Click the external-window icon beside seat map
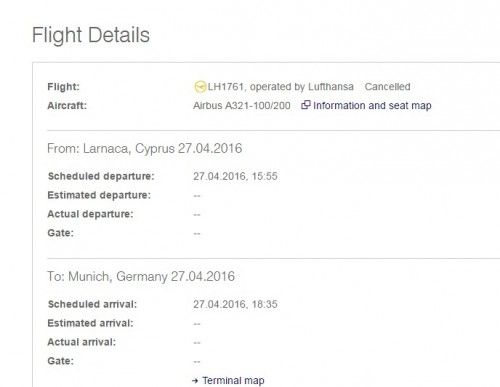The image size is (500, 387). [x=306, y=105]
